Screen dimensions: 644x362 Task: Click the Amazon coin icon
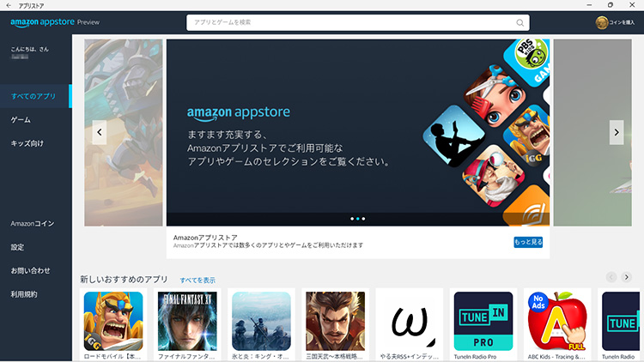tap(602, 22)
